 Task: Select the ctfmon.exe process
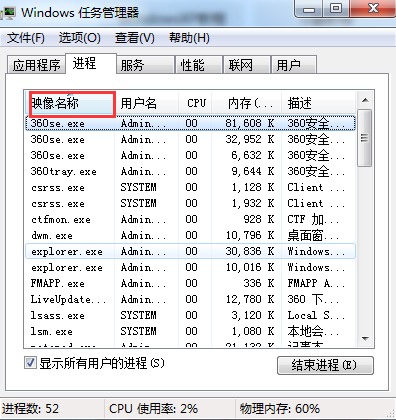coord(191,219)
